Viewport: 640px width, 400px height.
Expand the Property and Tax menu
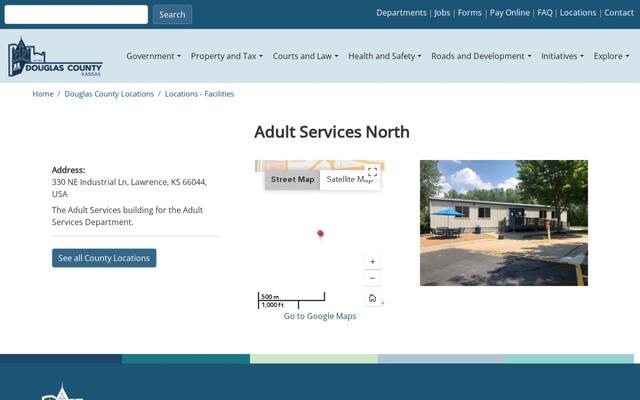pos(227,56)
